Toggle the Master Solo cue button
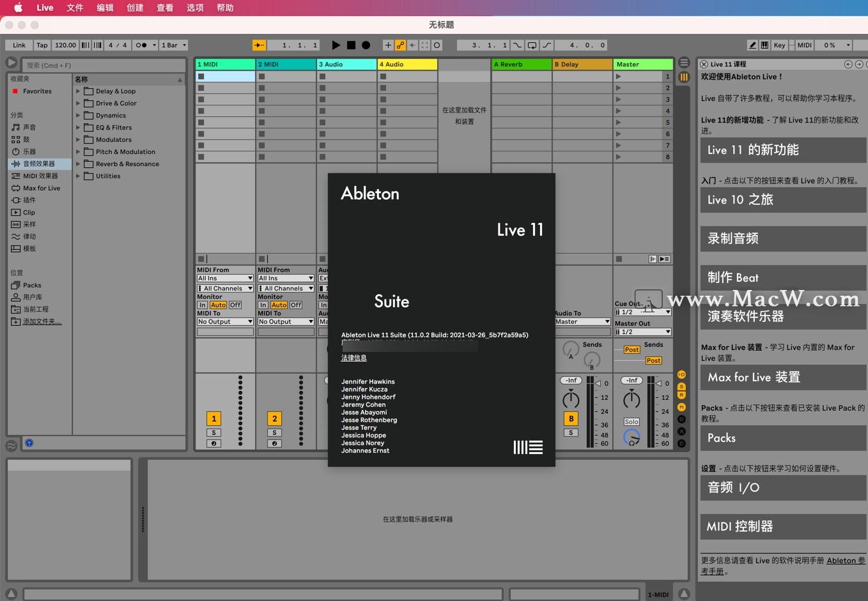Image resolution: width=868 pixels, height=601 pixels. (632, 422)
